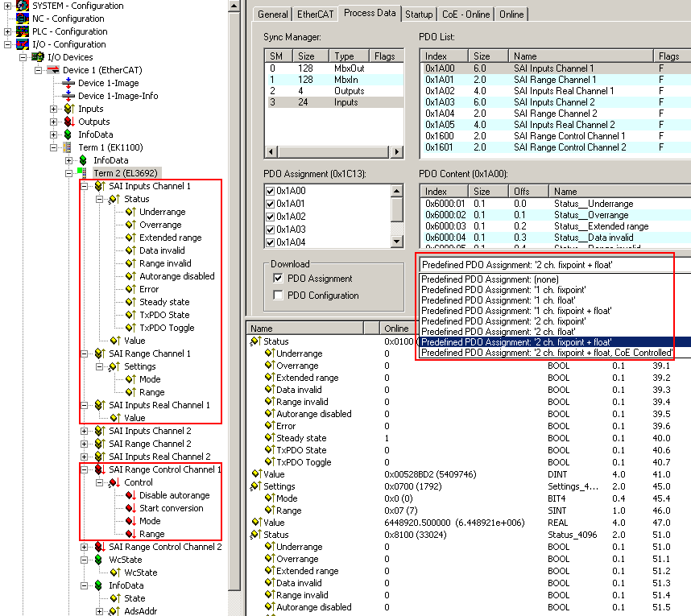691x616 pixels.
Task: Uncheck the 0x1A04 PDO assignment
Action: point(270,242)
